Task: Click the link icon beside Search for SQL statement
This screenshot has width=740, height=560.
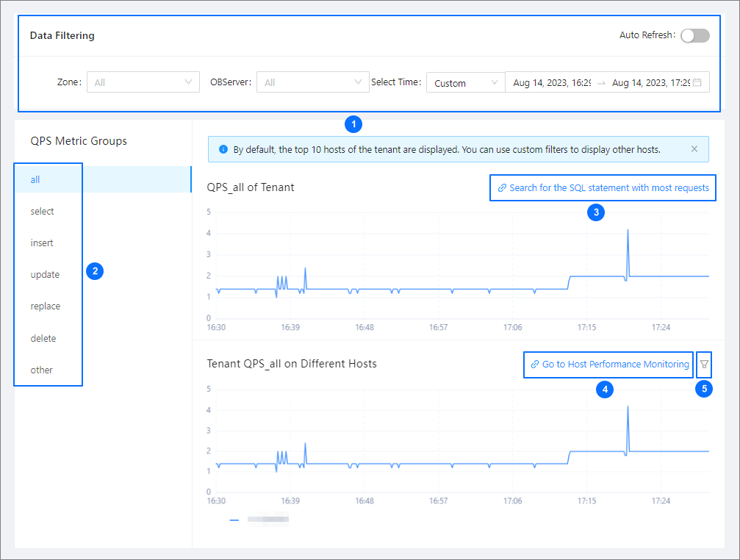Action: (502, 188)
